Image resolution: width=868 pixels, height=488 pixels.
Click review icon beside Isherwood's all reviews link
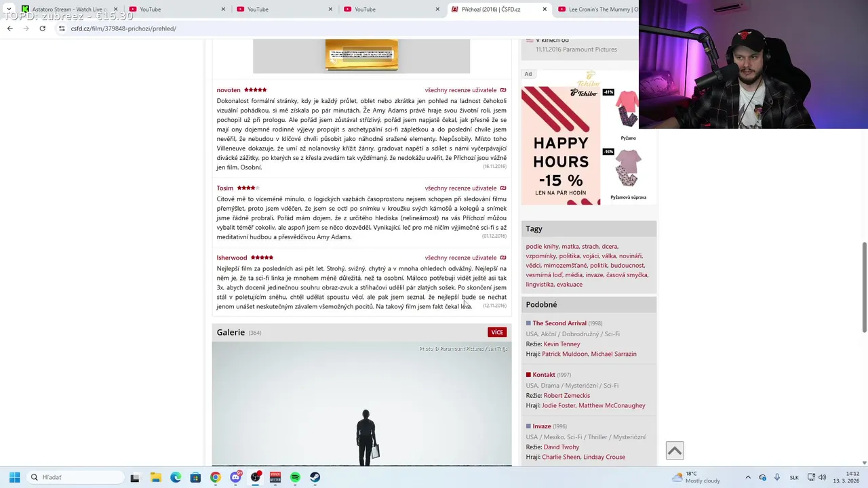[503, 258]
